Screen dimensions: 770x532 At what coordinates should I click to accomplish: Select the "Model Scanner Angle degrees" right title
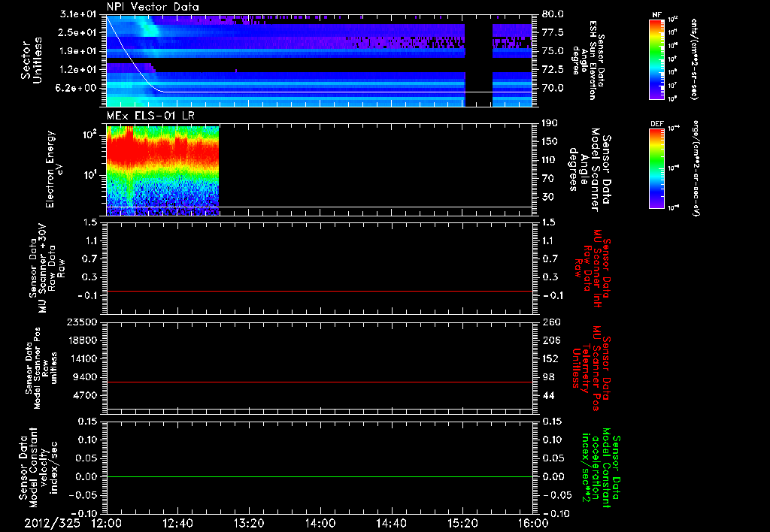click(x=590, y=170)
